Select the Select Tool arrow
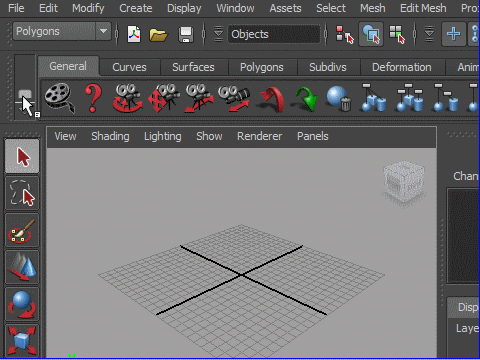The width and height of the screenshot is (480, 360). pyautogui.click(x=22, y=156)
